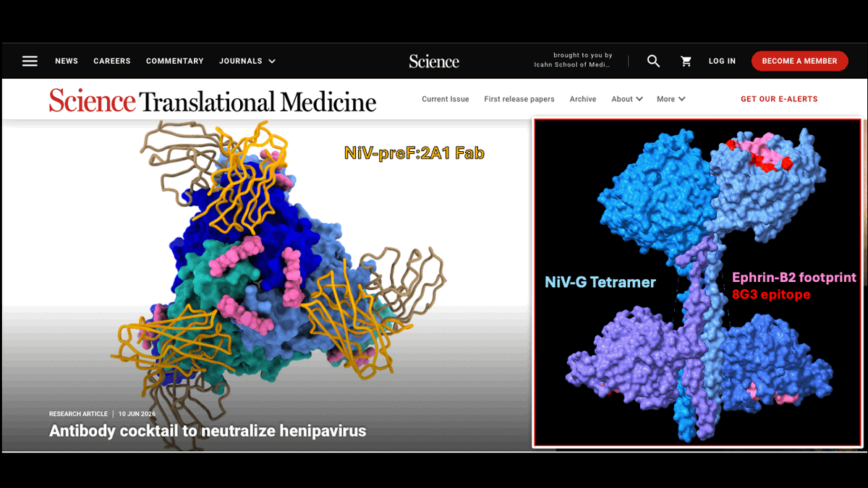Click the Log In link
Image resolution: width=868 pixels, height=488 pixels.
722,61
